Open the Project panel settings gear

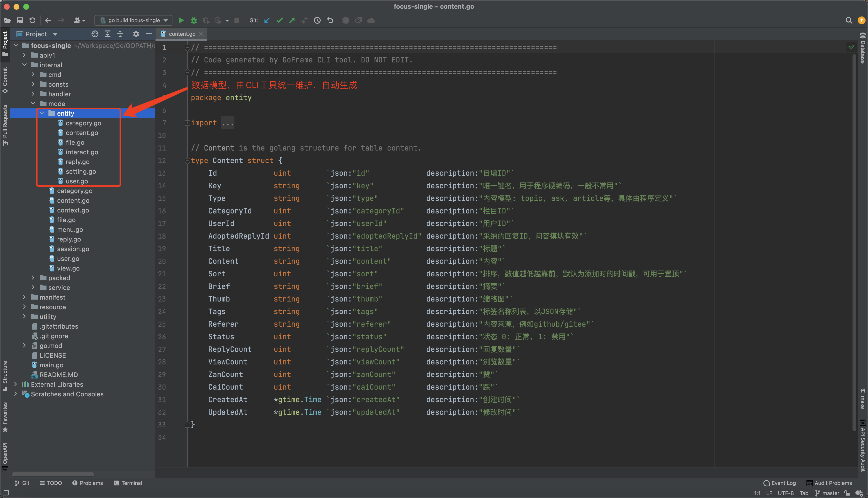[x=136, y=34]
